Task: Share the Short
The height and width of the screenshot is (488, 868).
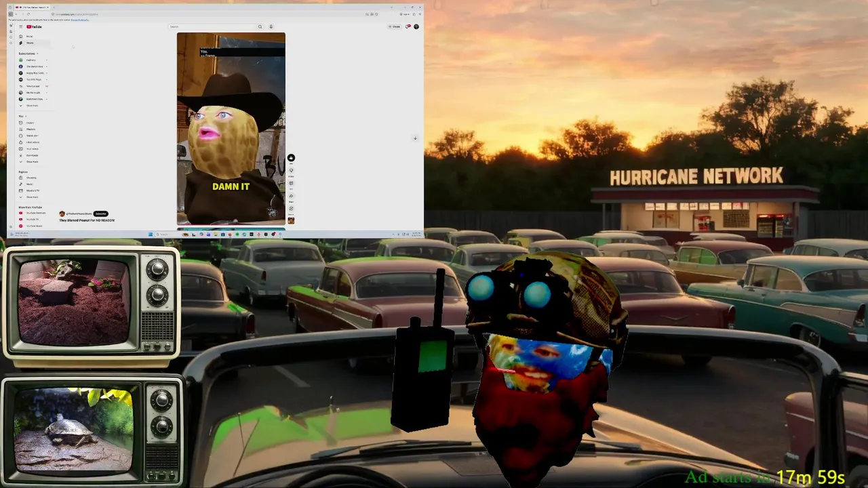Action: [x=291, y=196]
